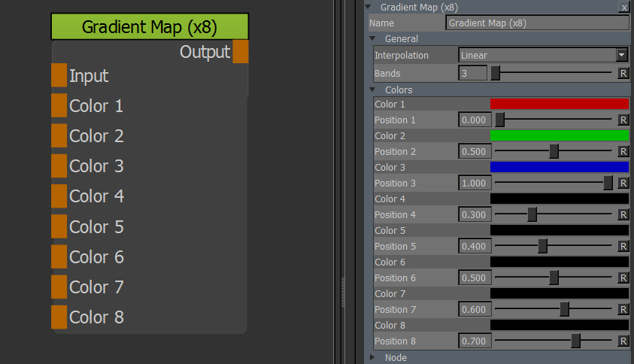
Task: Collapse the Colors section
Action: pyautogui.click(x=373, y=89)
